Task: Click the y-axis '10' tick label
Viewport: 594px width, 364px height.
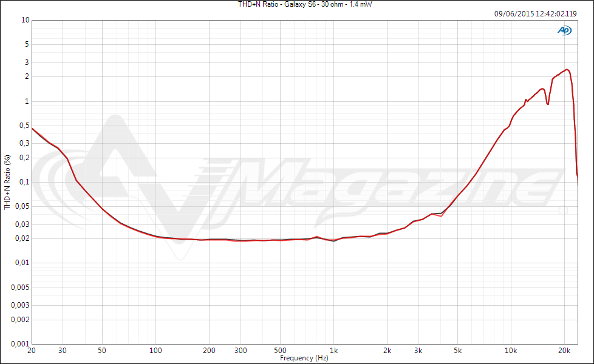Action: tap(26, 20)
